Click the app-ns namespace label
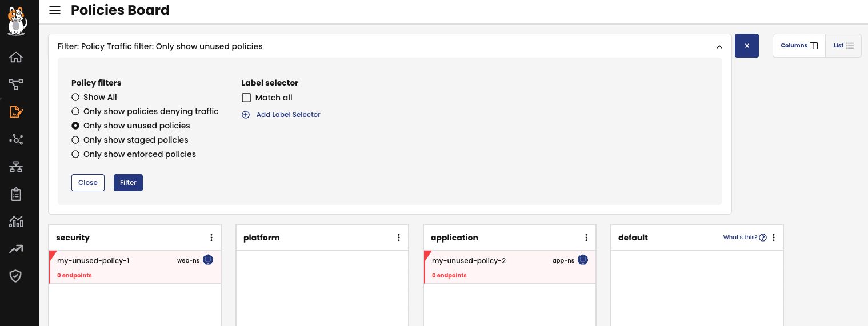The width and height of the screenshot is (868, 326). coord(563,260)
